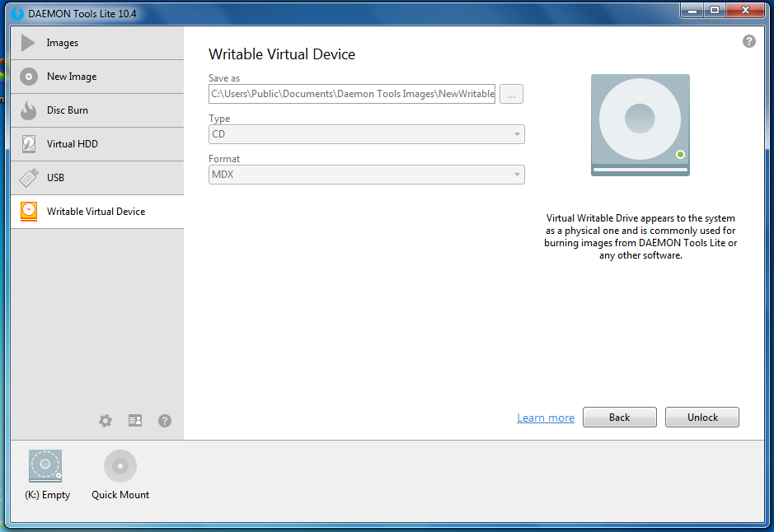The width and height of the screenshot is (774, 532).
Task: Follow the Learn more link
Action: (546, 418)
